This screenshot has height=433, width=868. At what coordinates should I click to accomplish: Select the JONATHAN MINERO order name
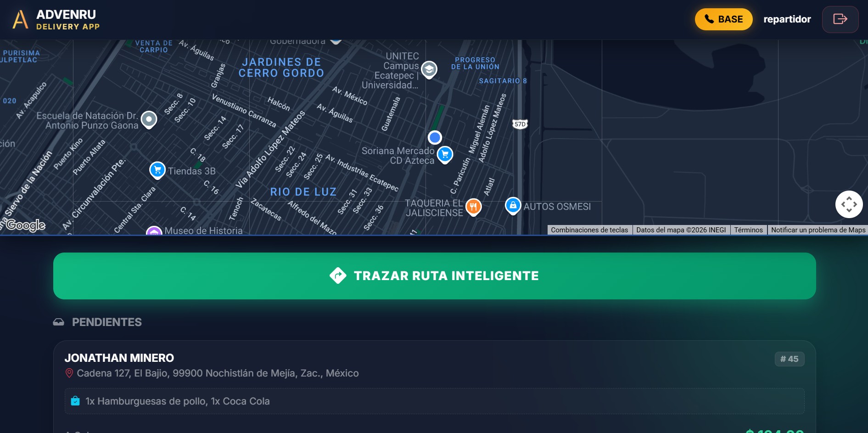[119, 358]
